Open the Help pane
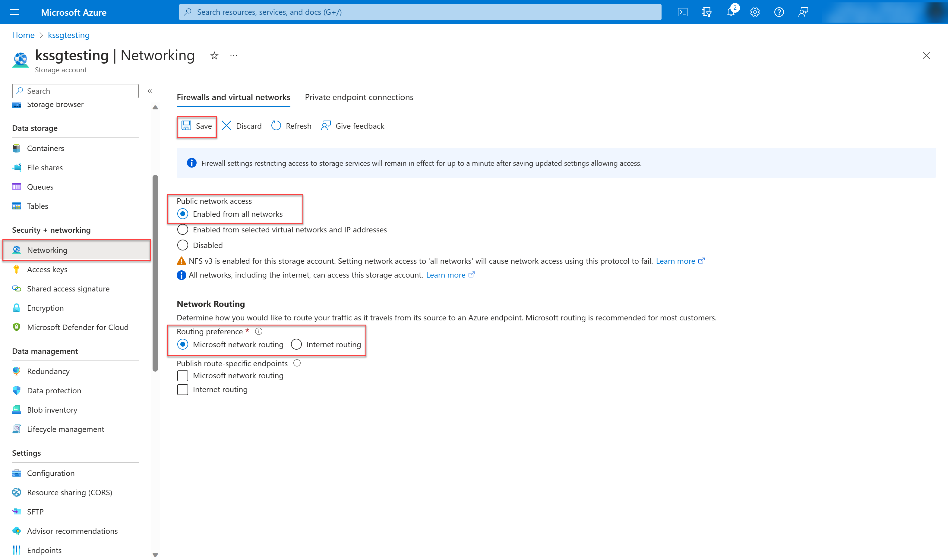The height and width of the screenshot is (560, 948). [779, 12]
